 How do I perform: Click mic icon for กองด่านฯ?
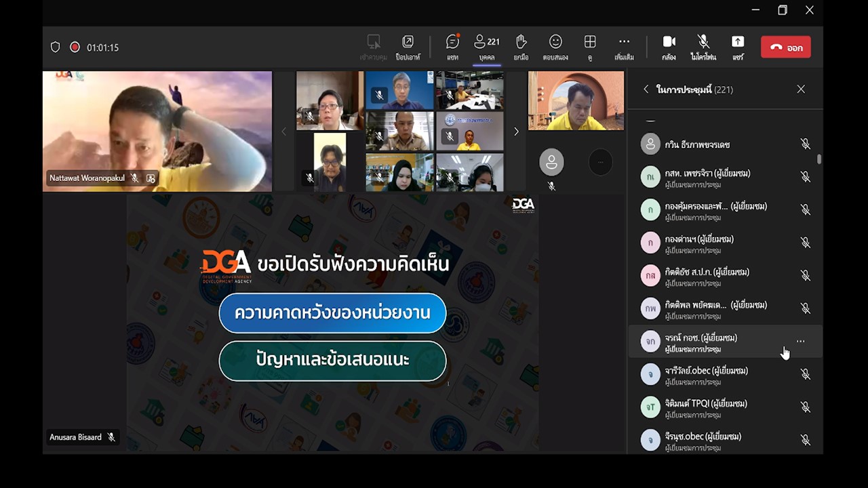pos(805,243)
